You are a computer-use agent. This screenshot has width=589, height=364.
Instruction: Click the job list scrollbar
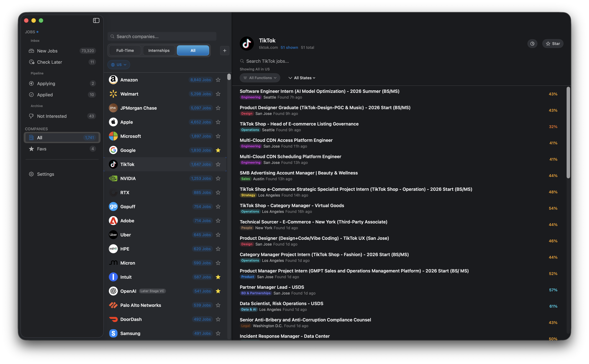568,133
